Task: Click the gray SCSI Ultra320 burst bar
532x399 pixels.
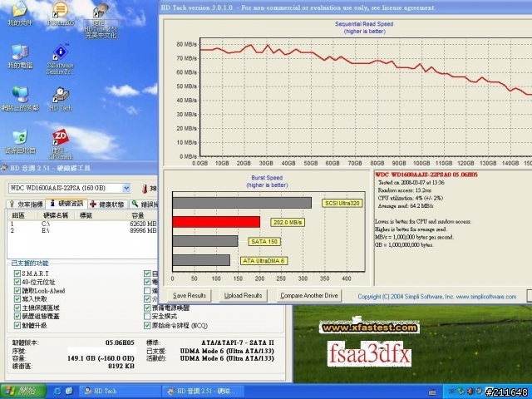Action: [242, 203]
